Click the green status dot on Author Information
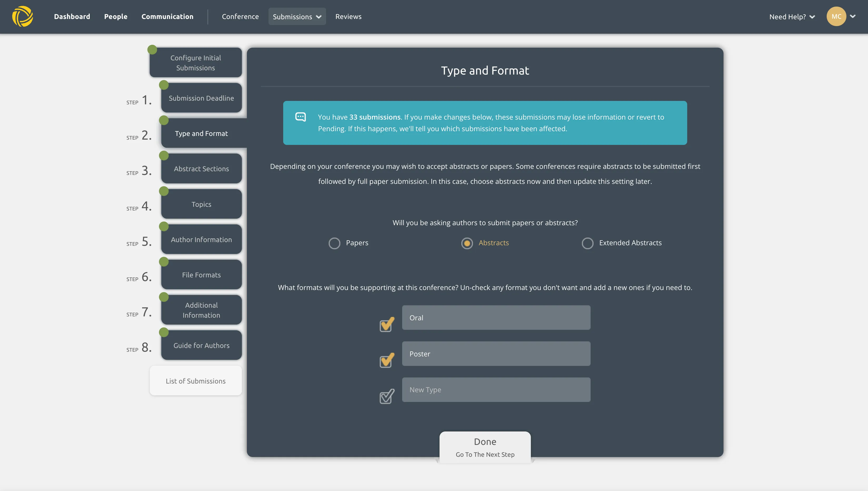Image resolution: width=868 pixels, height=491 pixels. tap(164, 226)
